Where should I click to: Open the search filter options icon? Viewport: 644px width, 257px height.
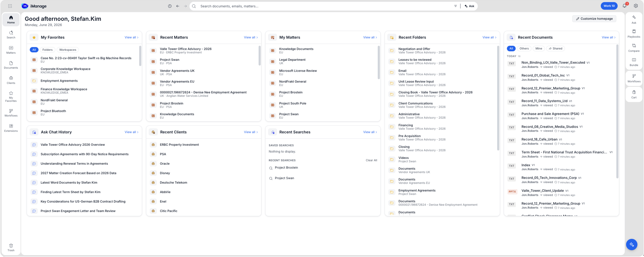[x=455, y=6]
